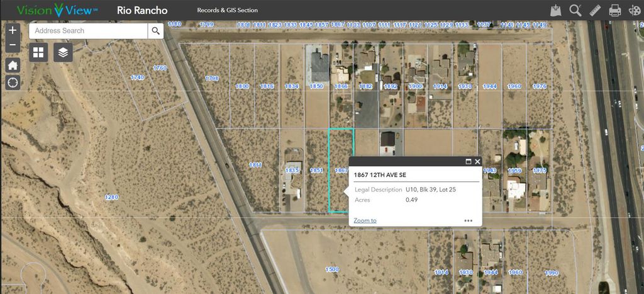
Task: Open the Add Data tool
Action: [556, 10]
